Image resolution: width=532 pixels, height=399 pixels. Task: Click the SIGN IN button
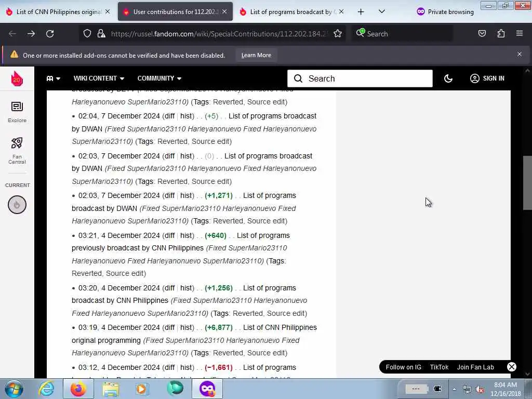pyautogui.click(x=487, y=78)
